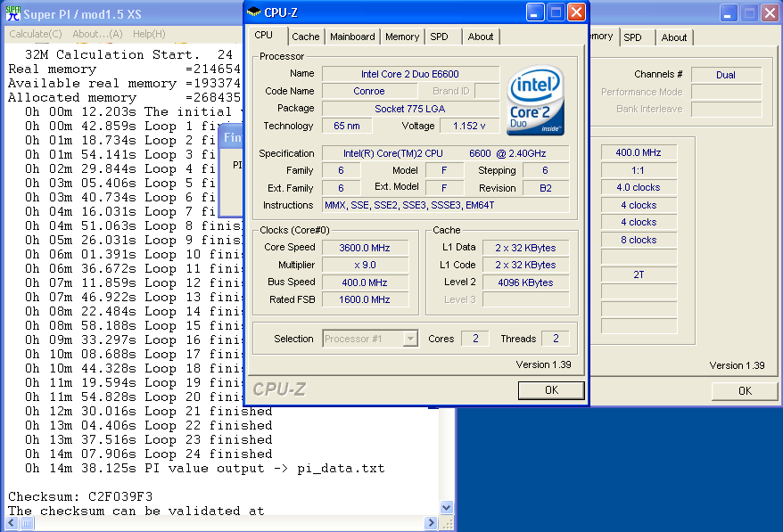The image size is (783, 532).
Task: Click the Code Name value 'Conroe'
Action: click(x=369, y=91)
